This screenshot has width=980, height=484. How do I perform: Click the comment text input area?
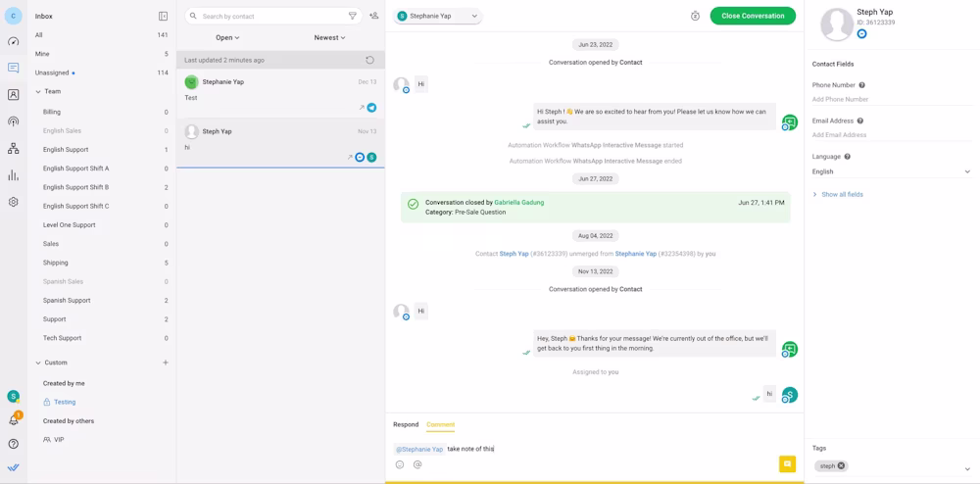click(594, 449)
